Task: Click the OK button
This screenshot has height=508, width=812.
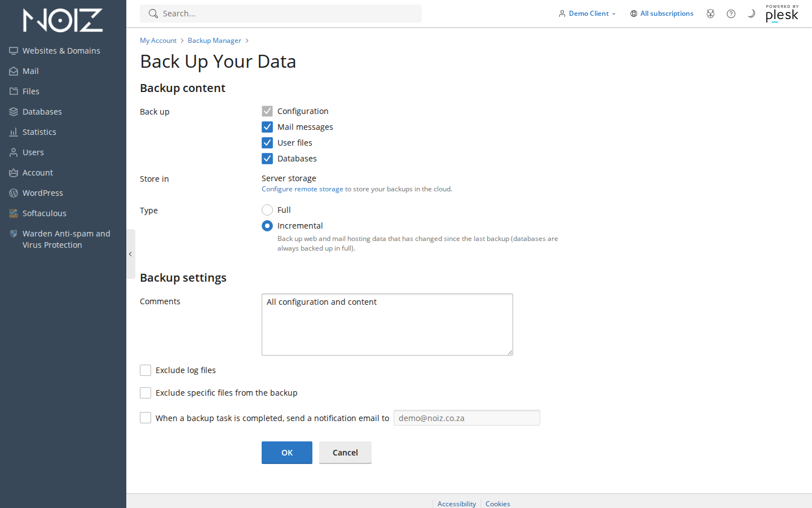Action: pyautogui.click(x=287, y=453)
